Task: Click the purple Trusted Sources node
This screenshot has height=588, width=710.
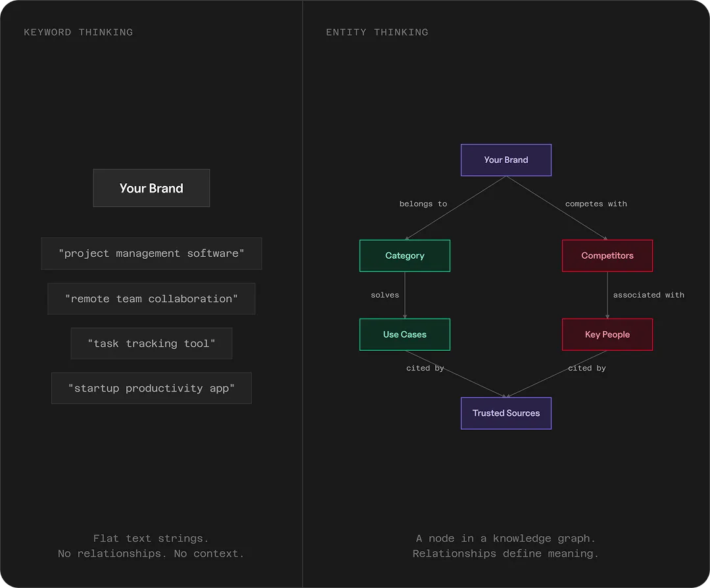Action: tap(506, 413)
